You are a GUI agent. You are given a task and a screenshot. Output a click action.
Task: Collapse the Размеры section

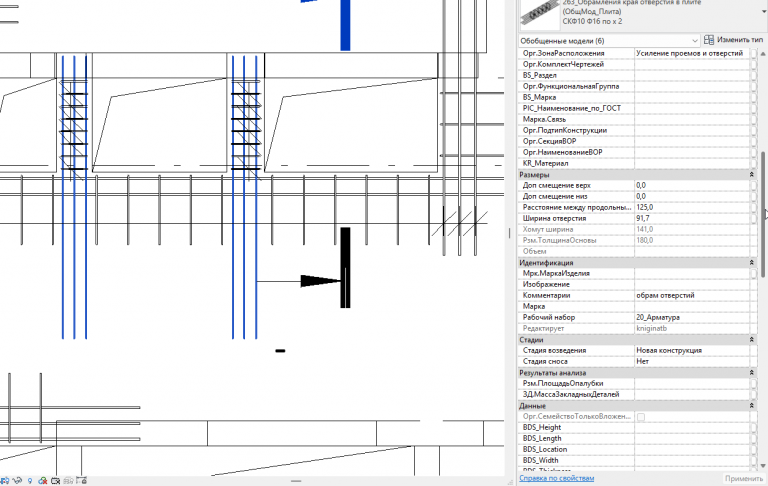click(751, 174)
